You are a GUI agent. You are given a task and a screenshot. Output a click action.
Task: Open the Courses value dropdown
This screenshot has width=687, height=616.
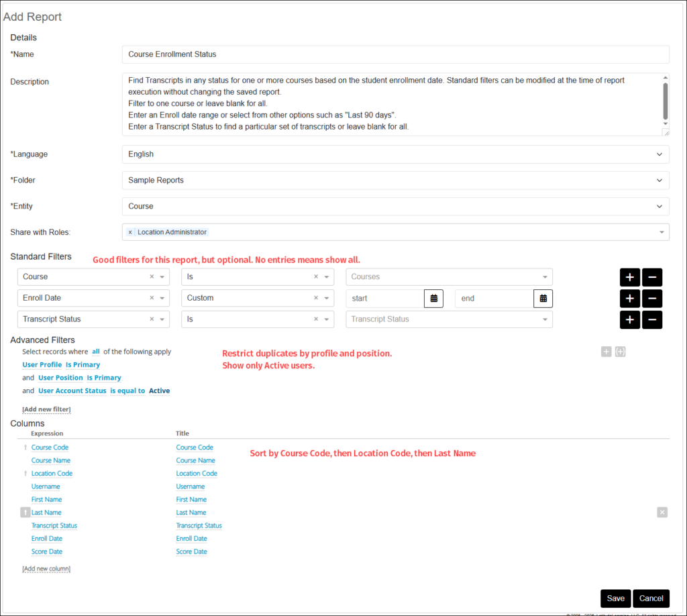coord(449,277)
